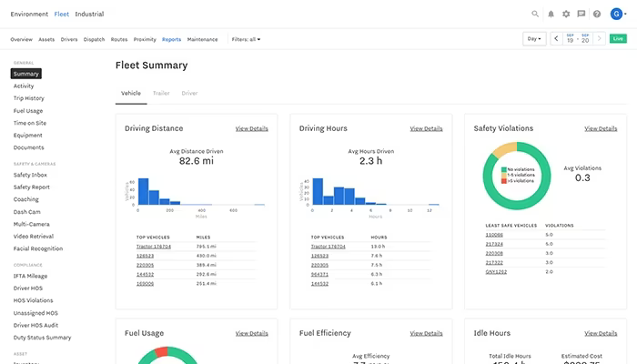The height and width of the screenshot is (364, 637).
Task: Click yellow 1-5 violations legend swatch
Action: 504,175
